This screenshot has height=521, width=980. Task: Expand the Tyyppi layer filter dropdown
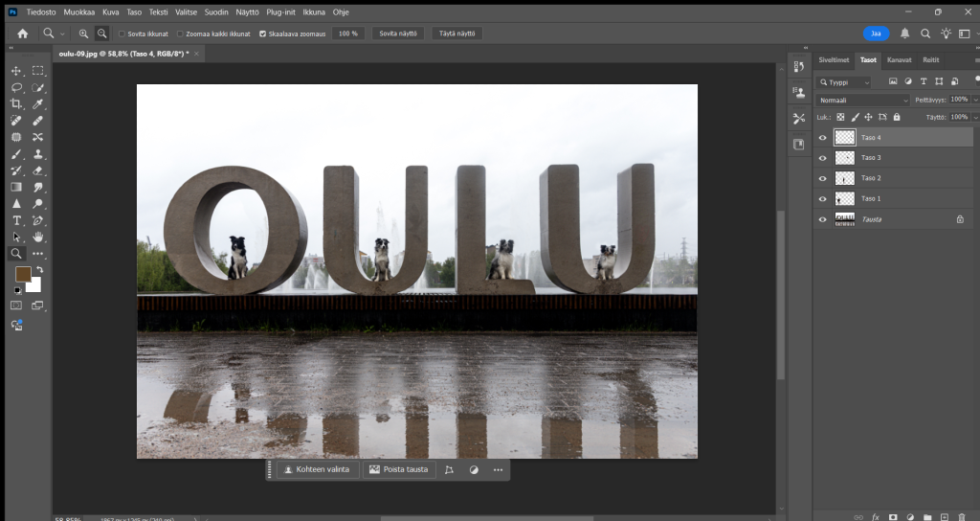844,82
